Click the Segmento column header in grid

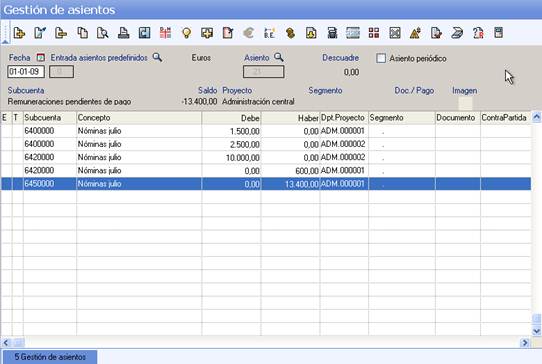point(402,118)
